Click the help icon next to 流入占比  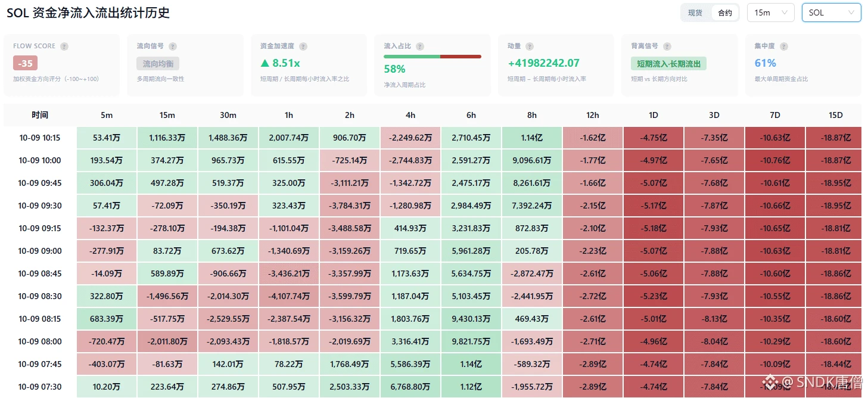(420, 46)
